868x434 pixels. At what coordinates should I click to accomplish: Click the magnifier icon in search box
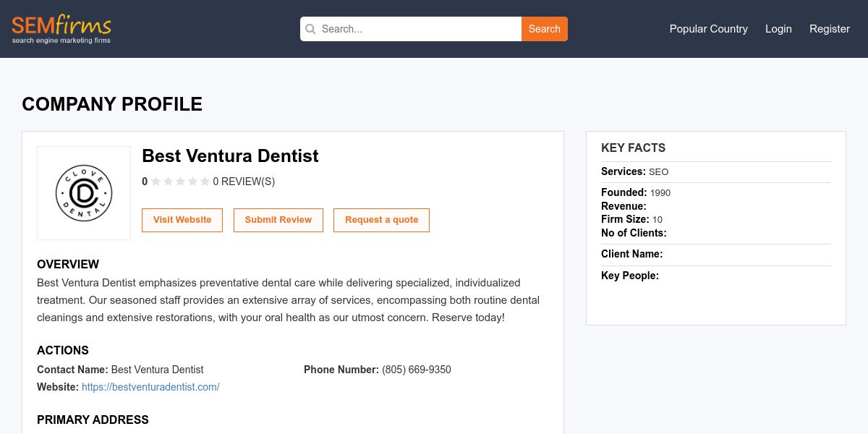[311, 29]
